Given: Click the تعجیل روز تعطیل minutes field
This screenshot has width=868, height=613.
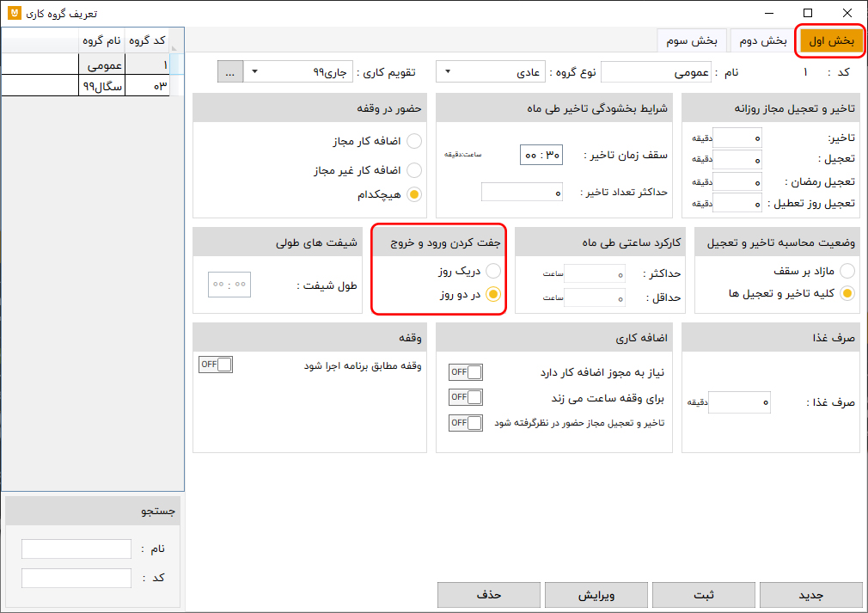Looking at the screenshot, I should [x=737, y=204].
